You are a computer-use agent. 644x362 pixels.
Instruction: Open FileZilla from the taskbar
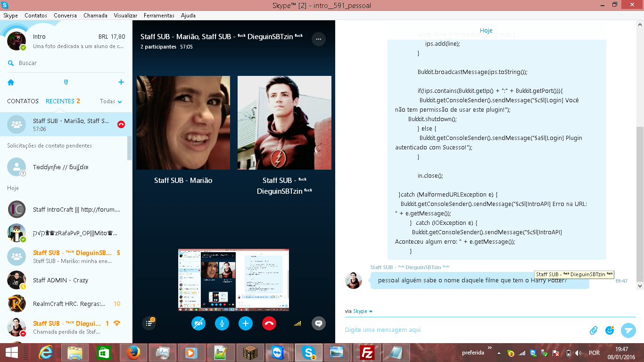pyautogui.click(x=367, y=353)
